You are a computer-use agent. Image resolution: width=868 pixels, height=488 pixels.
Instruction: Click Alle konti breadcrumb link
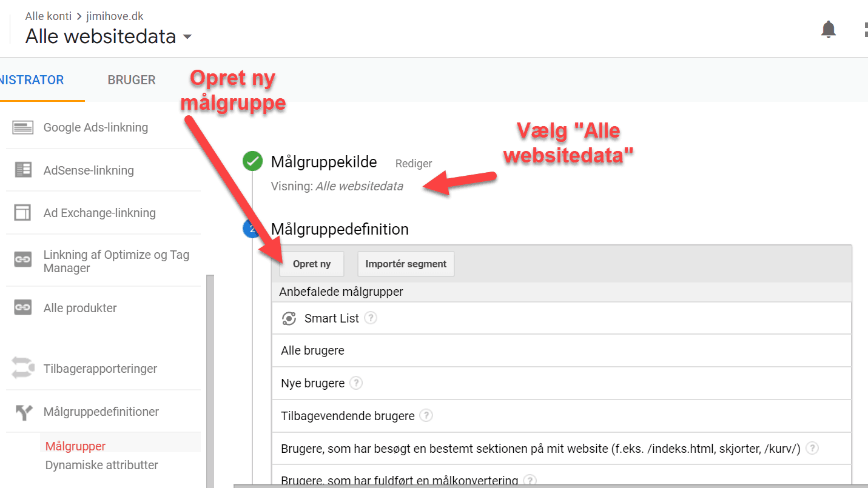49,16
